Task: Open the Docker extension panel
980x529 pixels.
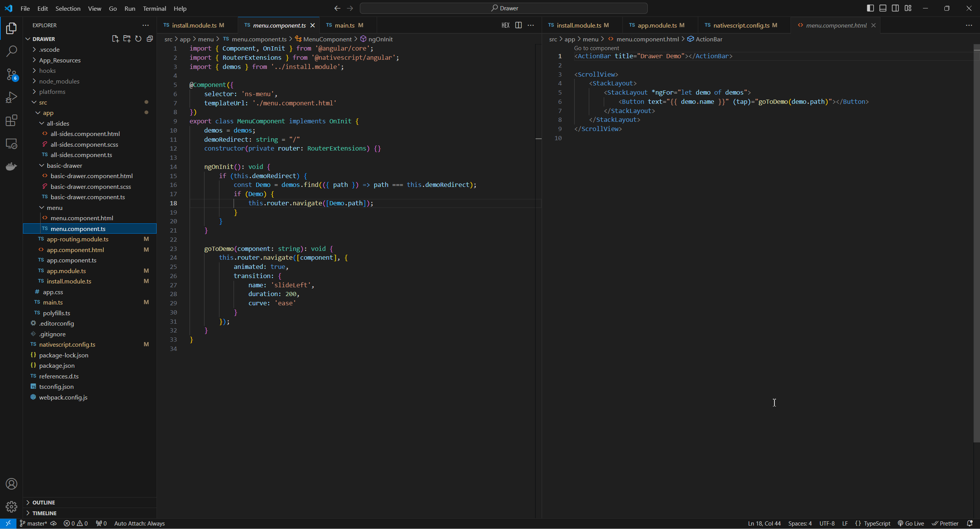Action: tap(11, 166)
